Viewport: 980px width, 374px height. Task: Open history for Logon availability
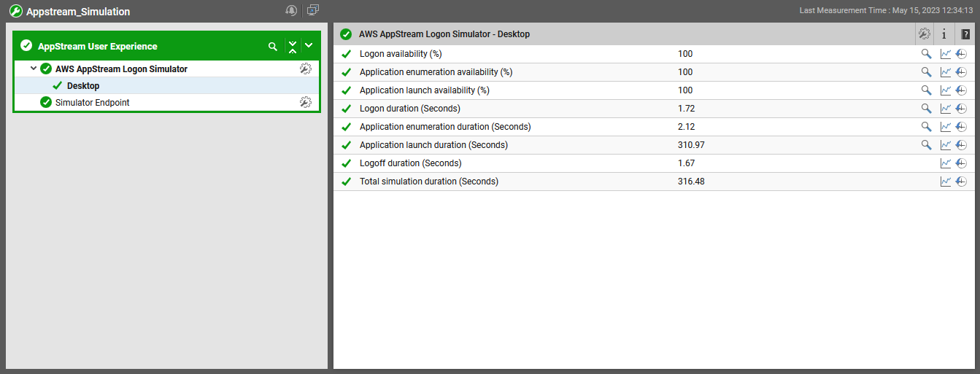click(961, 53)
